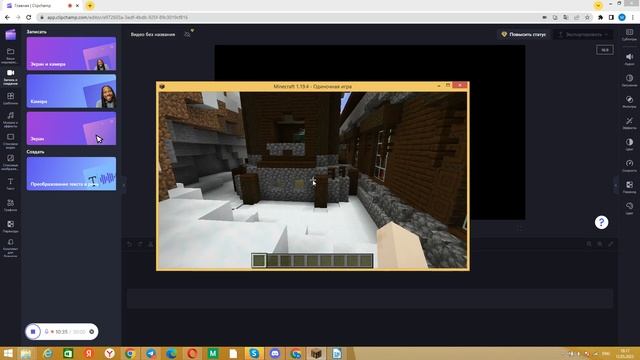Open the Export dropdown button
Image resolution: width=640 pixels, height=360 pixels.
coord(584,34)
